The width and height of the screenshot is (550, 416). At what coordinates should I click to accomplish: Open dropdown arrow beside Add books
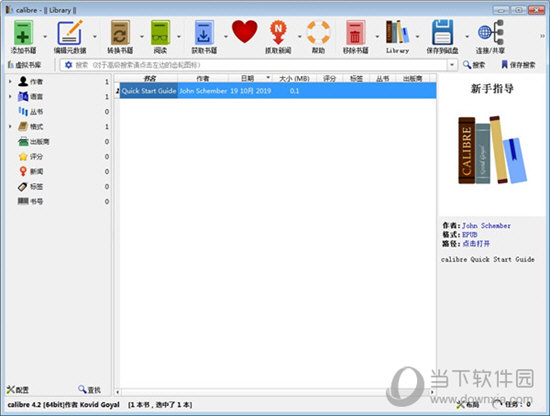[x=45, y=36]
